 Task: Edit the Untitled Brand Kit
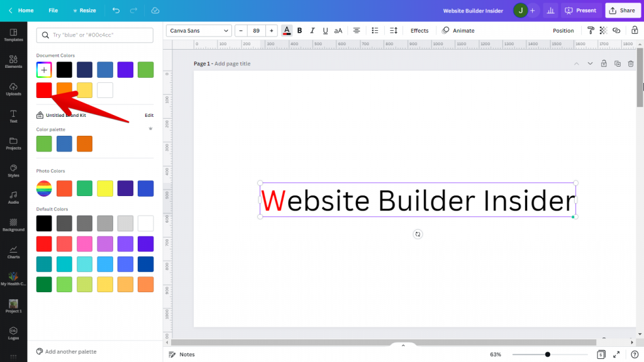click(148, 115)
